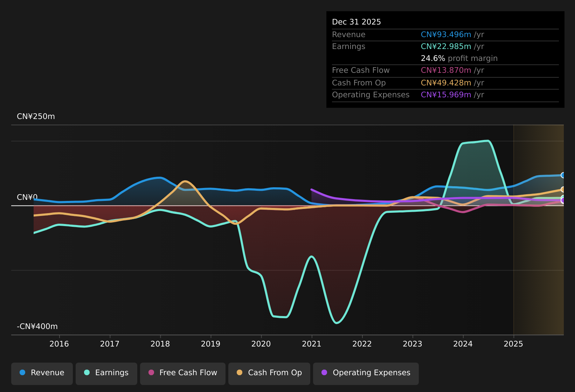Click the CN¥22.985m Earnings value link

(445, 46)
